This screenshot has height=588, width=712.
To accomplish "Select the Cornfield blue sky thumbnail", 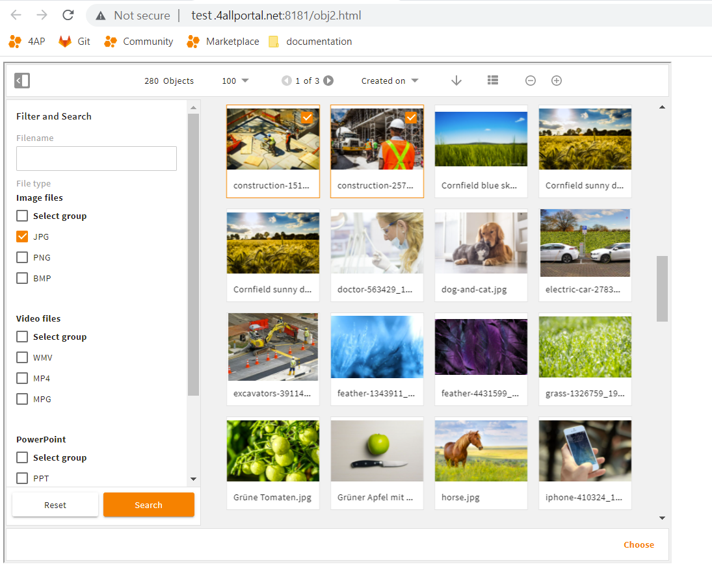I will click(481, 151).
